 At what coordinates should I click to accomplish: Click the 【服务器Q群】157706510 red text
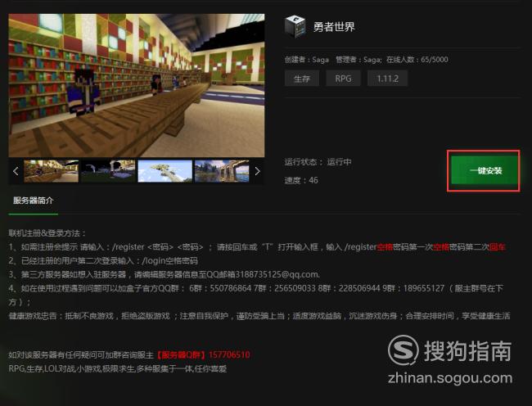point(202,355)
